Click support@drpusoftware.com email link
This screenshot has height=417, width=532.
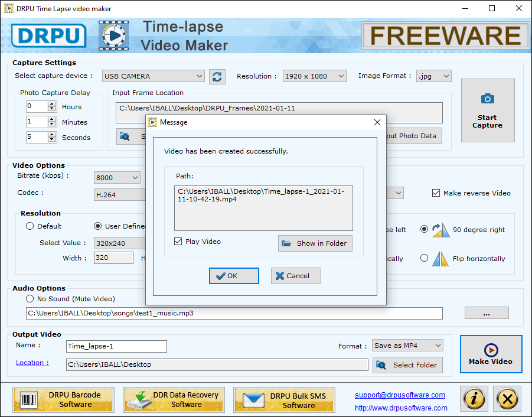(400, 395)
